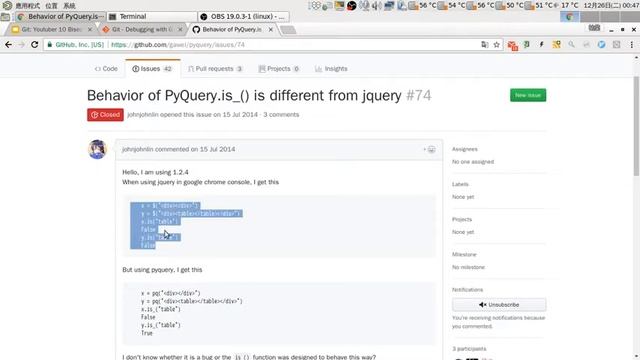Open the Projects tab

279,69
